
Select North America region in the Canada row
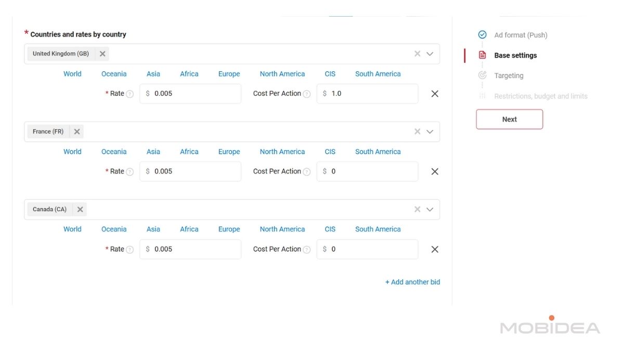[282, 229]
